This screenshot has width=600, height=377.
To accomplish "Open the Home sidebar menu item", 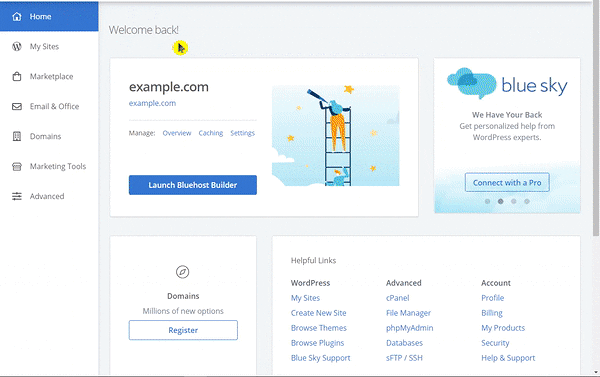I will [49, 16].
